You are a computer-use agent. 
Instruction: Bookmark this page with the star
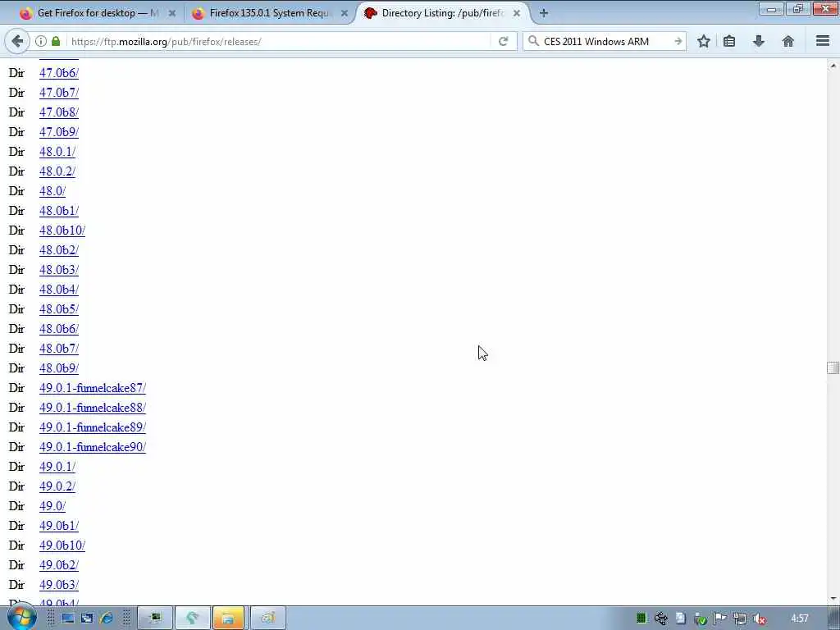tap(703, 41)
